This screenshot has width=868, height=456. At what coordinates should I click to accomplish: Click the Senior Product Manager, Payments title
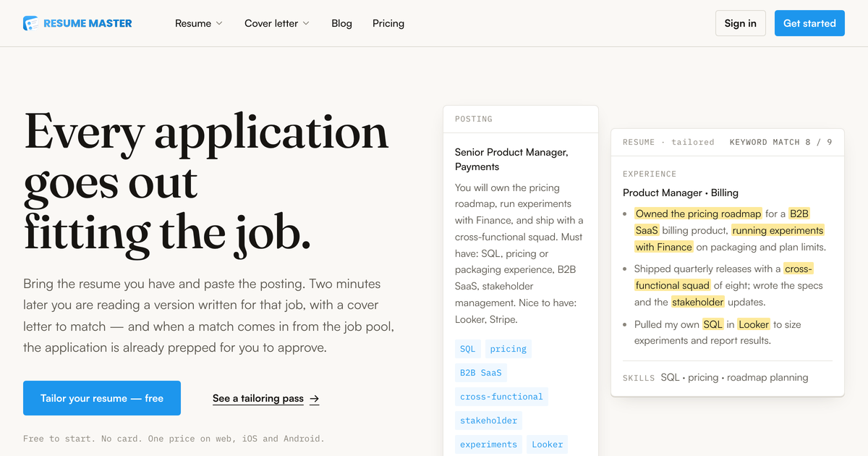tap(511, 159)
